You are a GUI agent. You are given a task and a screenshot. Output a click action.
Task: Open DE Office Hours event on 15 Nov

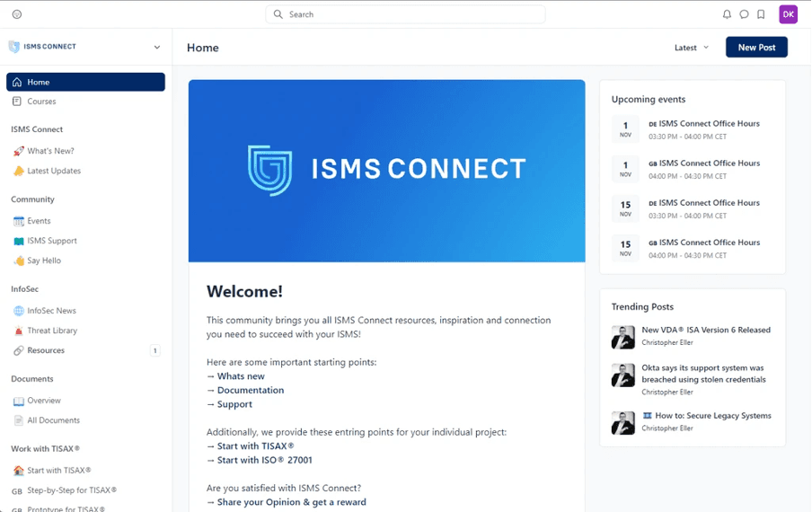693,208
